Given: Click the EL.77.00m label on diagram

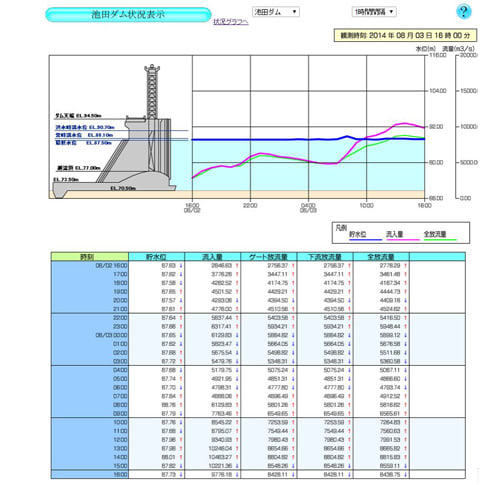Looking at the screenshot, I should (x=79, y=168).
